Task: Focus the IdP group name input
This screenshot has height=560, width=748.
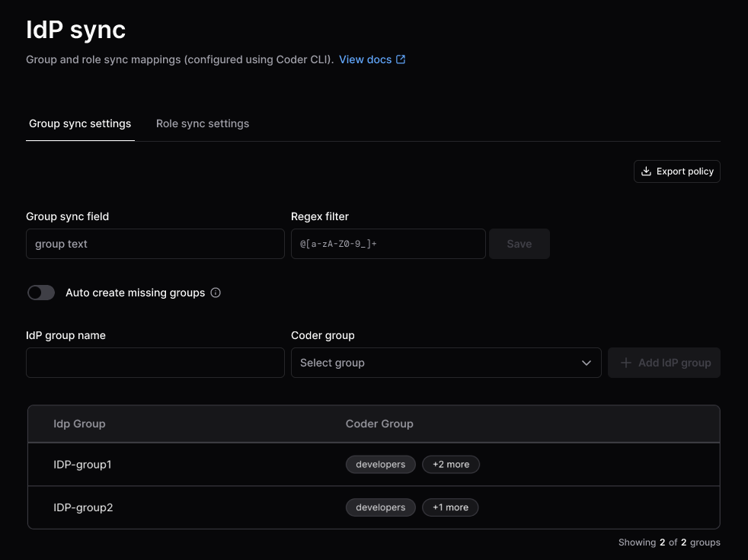Action: (x=155, y=363)
